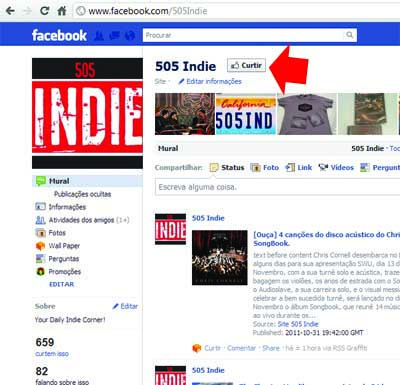This screenshot has width=400, height=385.
Task: Focus the Escreva alguma coisa text box
Action: click(277, 187)
